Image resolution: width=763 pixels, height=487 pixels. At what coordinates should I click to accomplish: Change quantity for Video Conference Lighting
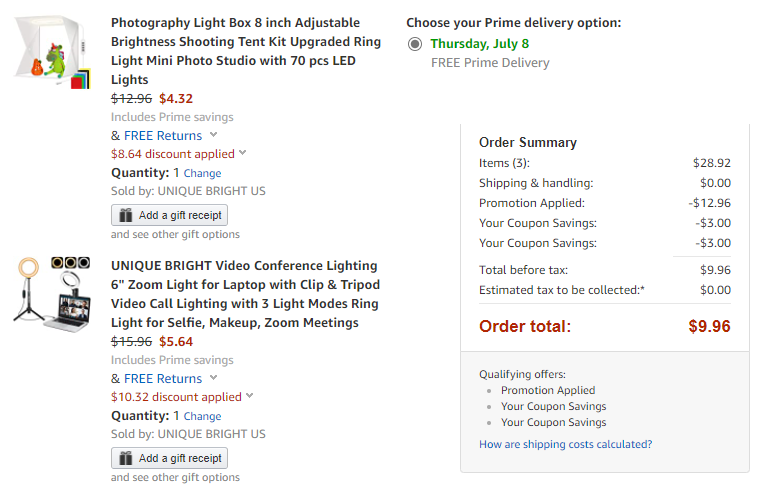(202, 416)
